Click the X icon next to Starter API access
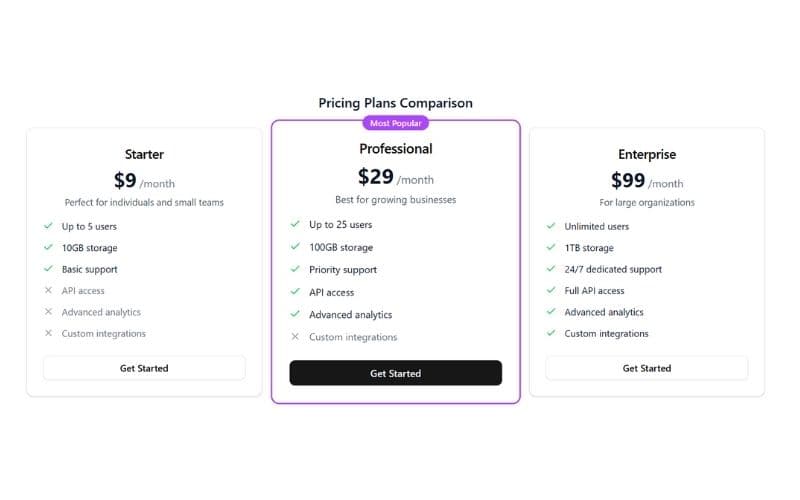800x500 pixels. (x=48, y=291)
